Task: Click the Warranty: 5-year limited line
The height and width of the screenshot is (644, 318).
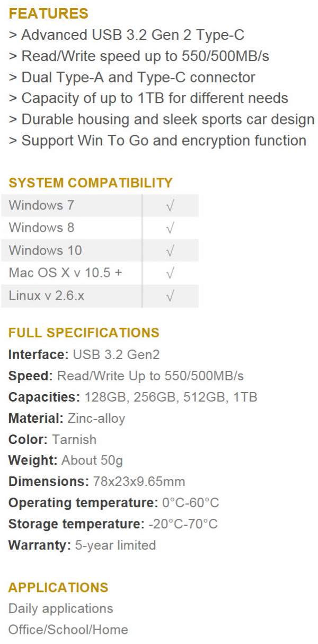Action: click(x=82, y=545)
